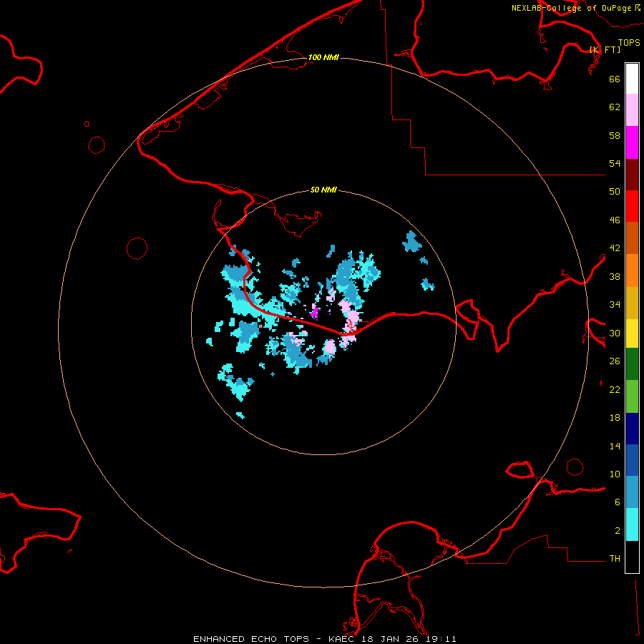Click the "54" legend value

click(615, 163)
